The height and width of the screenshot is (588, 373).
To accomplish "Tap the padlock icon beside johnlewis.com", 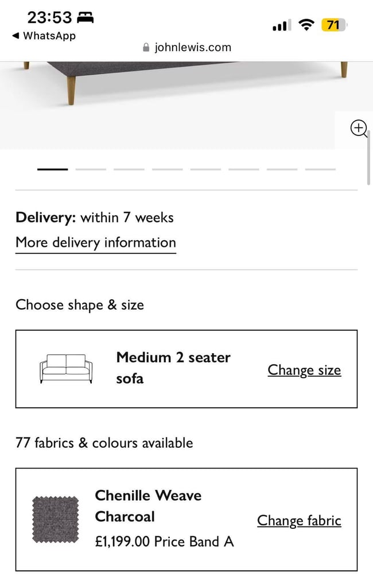I will pyautogui.click(x=146, y=47).
